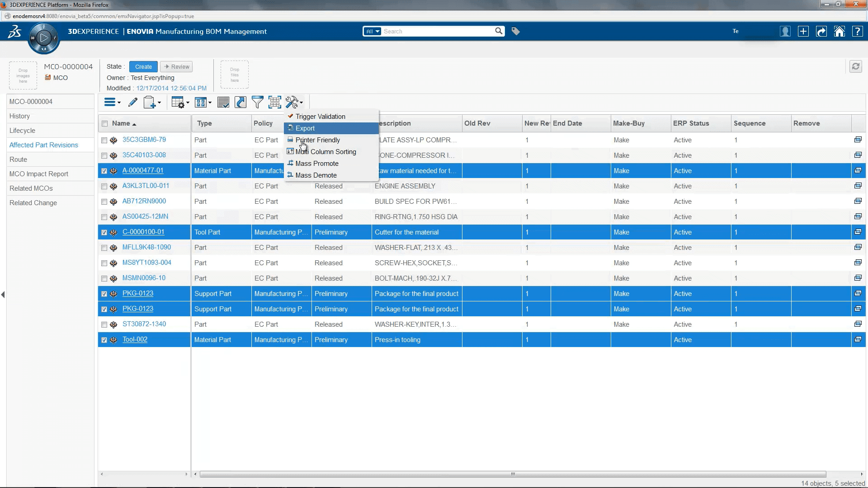
Task: Open new window icon for A-0000477-01 row
Action: 858,170
